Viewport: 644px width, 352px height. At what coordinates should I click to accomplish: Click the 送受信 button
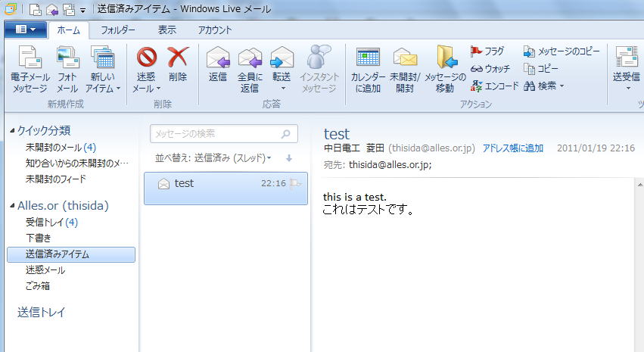(627, 64)
